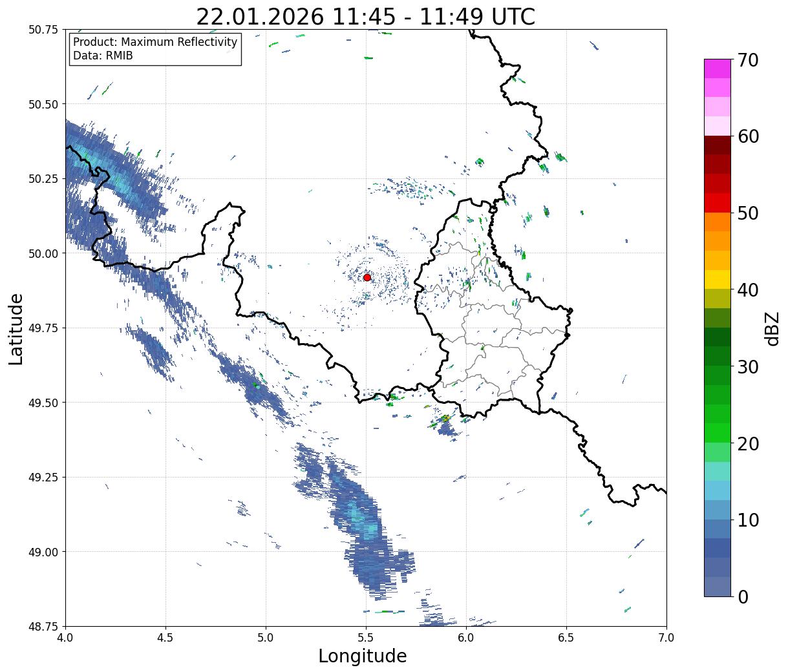Click the 'Longitude' axis label
The width and height of the screenshot is (788, 672).
(363, 656)
